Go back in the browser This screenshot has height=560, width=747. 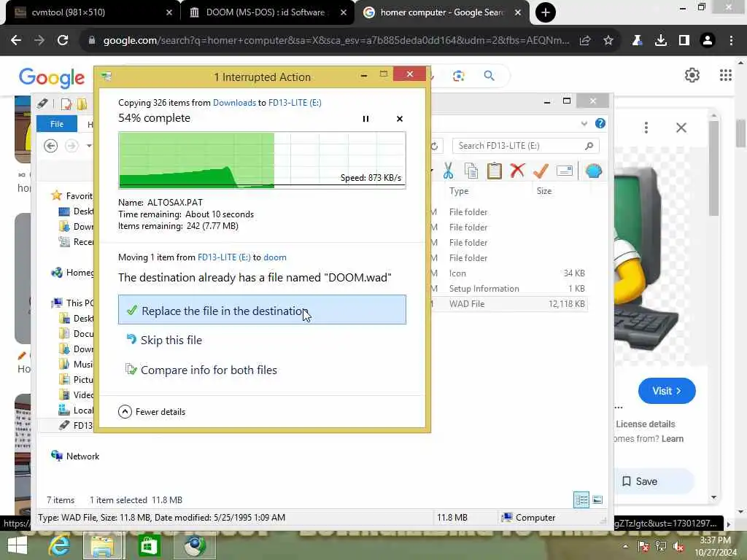[x=16, y=41]
